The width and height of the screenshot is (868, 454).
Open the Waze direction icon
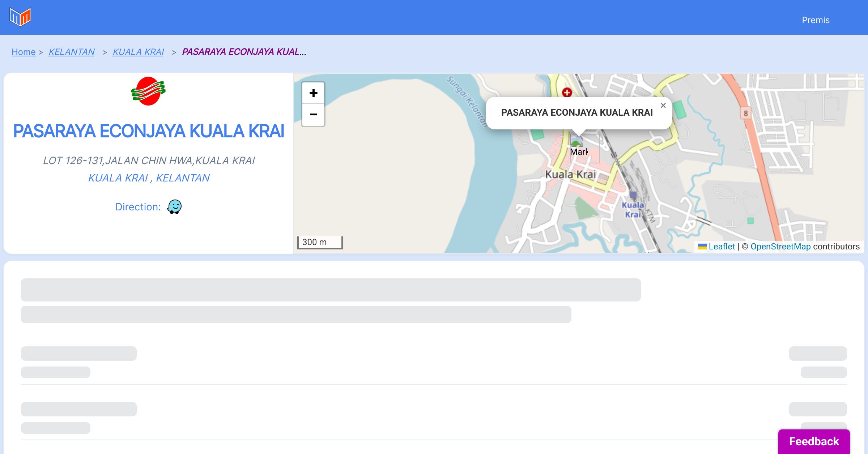tap(174, 207)
